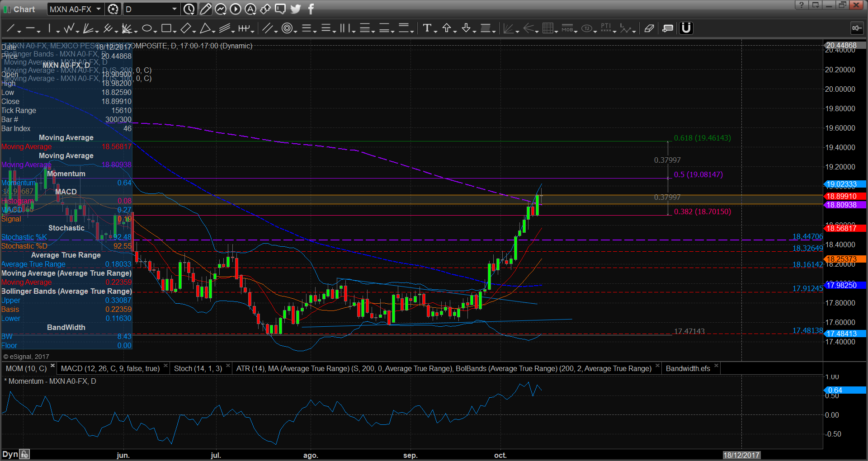
Task: Expand trend line tool options arrow
Action: (19, 31)
